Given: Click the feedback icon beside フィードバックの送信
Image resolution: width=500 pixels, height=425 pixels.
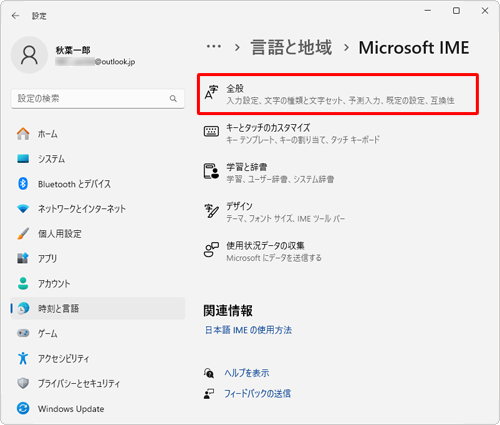Looking at the screenshot, I should pos(209,394).
